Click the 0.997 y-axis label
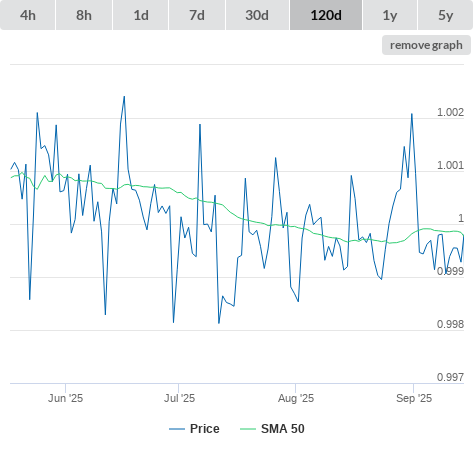Screen dimensions: 474x455 coord(450,377)
